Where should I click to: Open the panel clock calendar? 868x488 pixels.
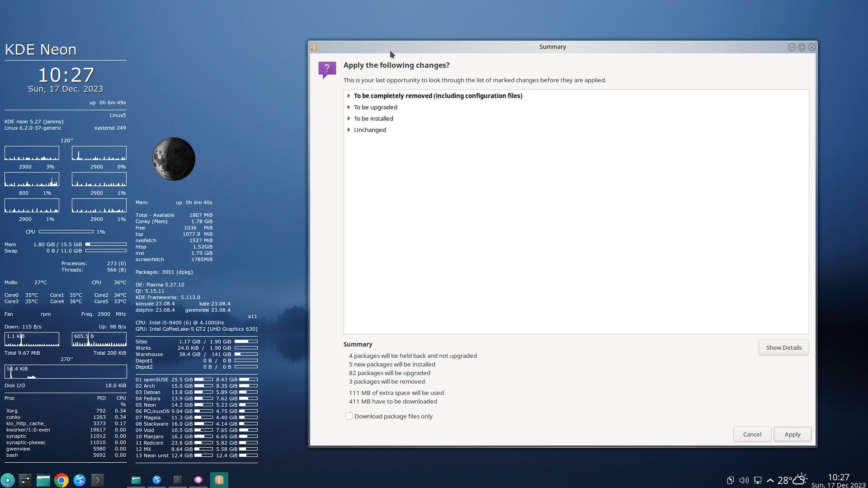click(x=838, y=480)
